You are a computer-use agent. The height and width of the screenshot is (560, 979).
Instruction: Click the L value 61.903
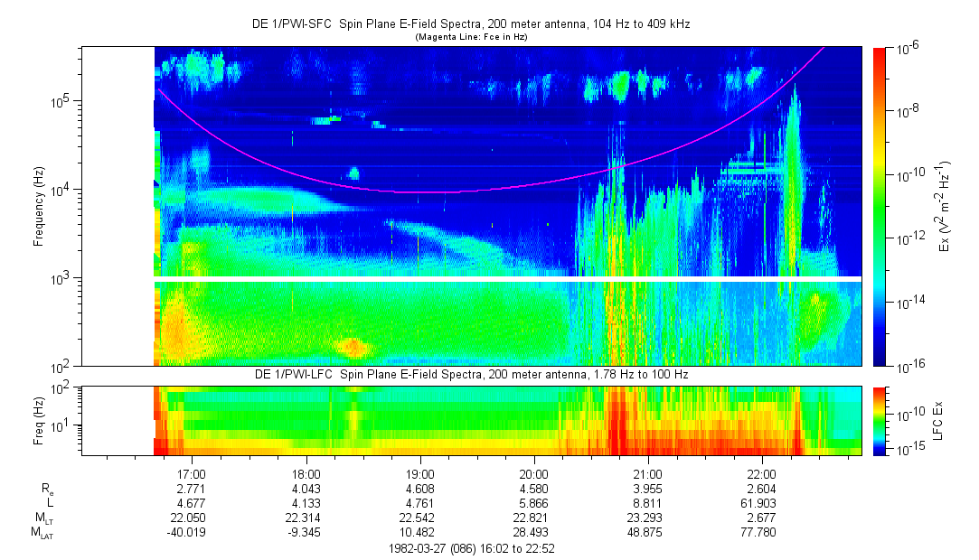(762, 503)
